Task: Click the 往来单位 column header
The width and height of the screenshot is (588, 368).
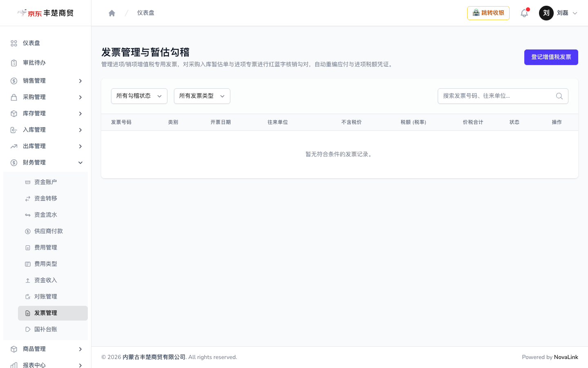Action: [278, 122]
